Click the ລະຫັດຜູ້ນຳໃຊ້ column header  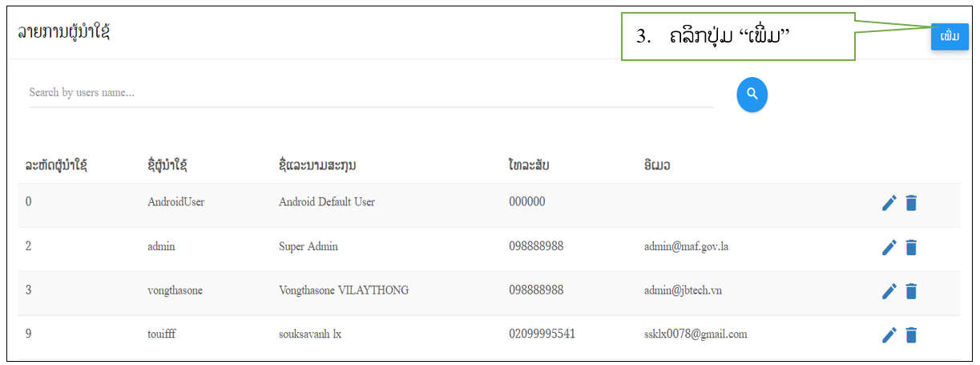(57, 166)
